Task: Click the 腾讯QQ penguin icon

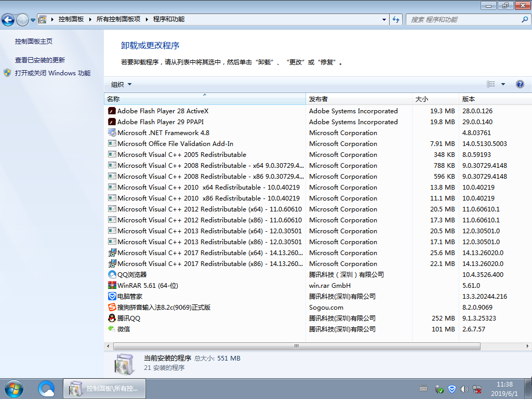Action: point(112,318)
